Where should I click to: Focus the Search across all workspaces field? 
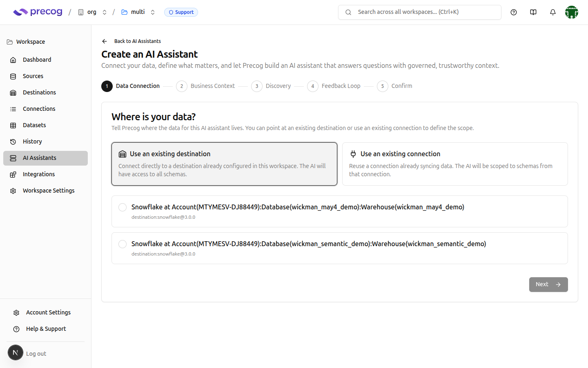tap(420, 12)
